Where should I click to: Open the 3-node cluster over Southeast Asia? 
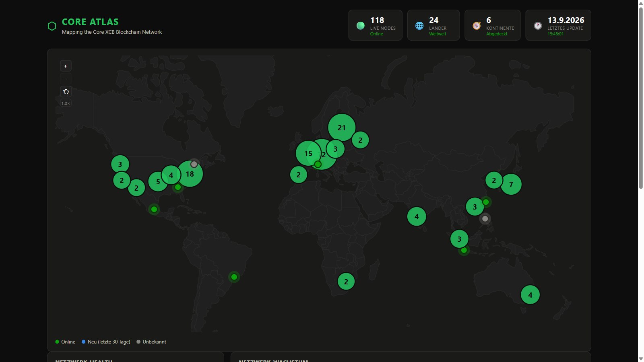[x=459, y=239]
